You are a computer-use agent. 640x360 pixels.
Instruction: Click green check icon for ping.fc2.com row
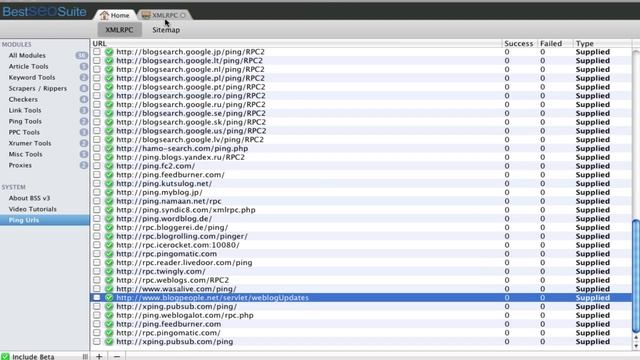[109, 166]
